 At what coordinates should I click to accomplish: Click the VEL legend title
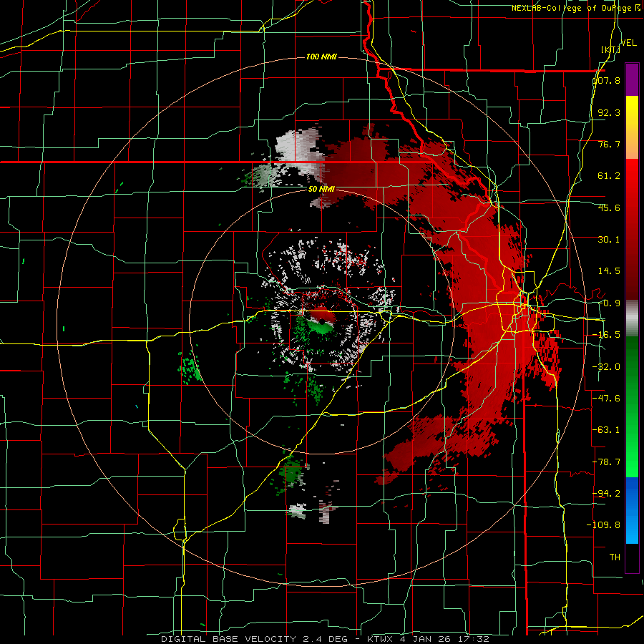(x=628, y=43)
